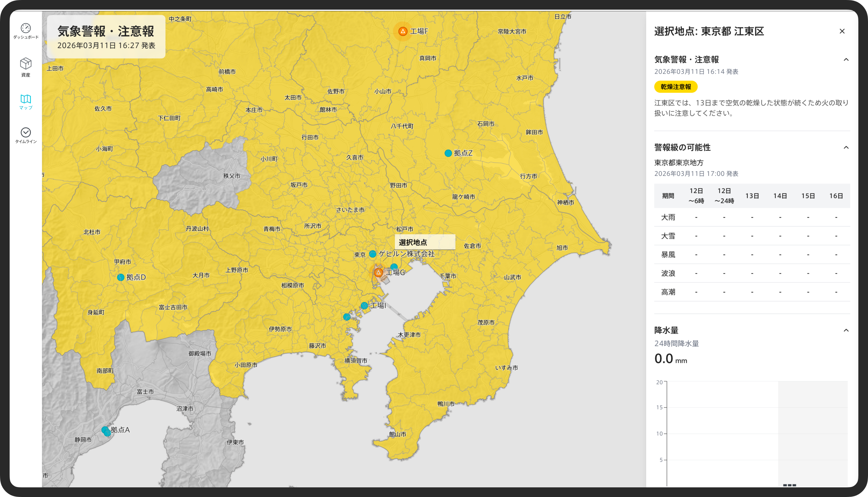Image resolution: width=868 pixels, height=497 pixels.
Task: Click the 大雨 row in forecast table
Action: (x=668, y=217)
